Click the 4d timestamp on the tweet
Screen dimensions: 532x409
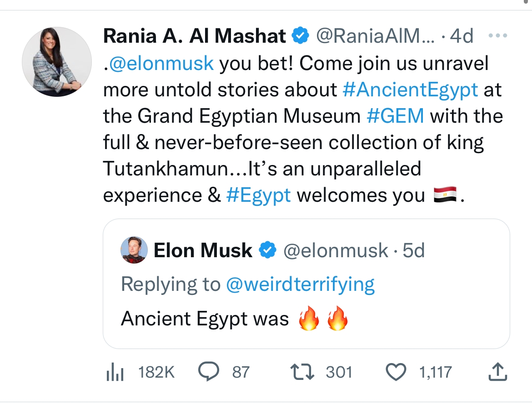461,36
